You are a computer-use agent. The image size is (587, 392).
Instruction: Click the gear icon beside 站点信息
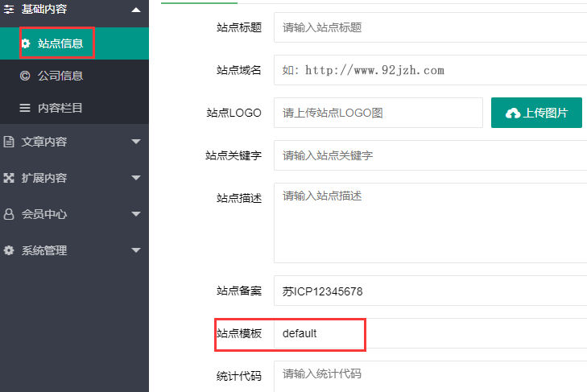pyautogui.click(x=25, y=43)
